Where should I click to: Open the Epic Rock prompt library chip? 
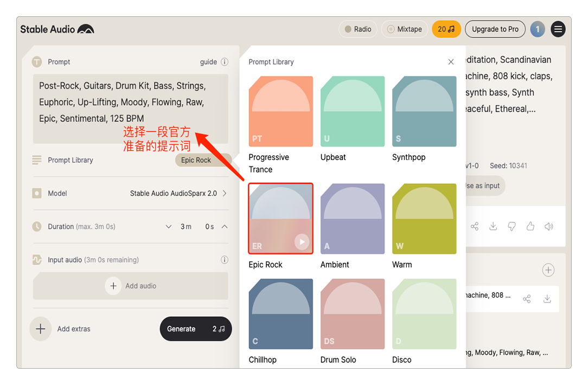point(202,160)
